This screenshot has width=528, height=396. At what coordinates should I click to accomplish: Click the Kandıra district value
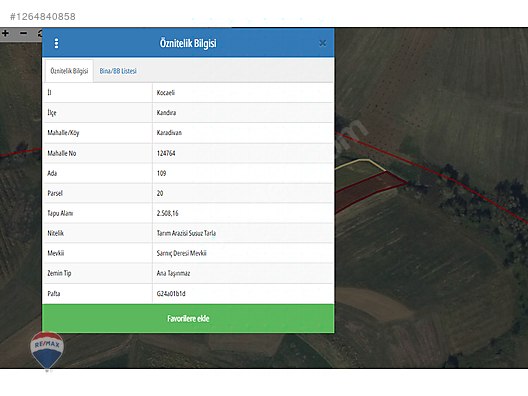click(166, 112)
